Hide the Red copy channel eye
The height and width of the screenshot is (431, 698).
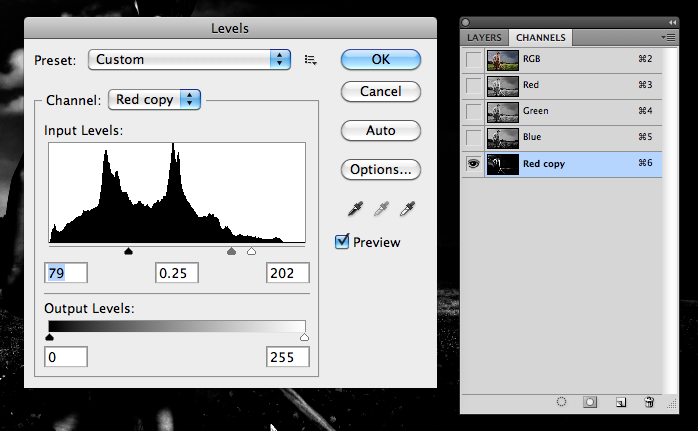[x=473, y=164]
